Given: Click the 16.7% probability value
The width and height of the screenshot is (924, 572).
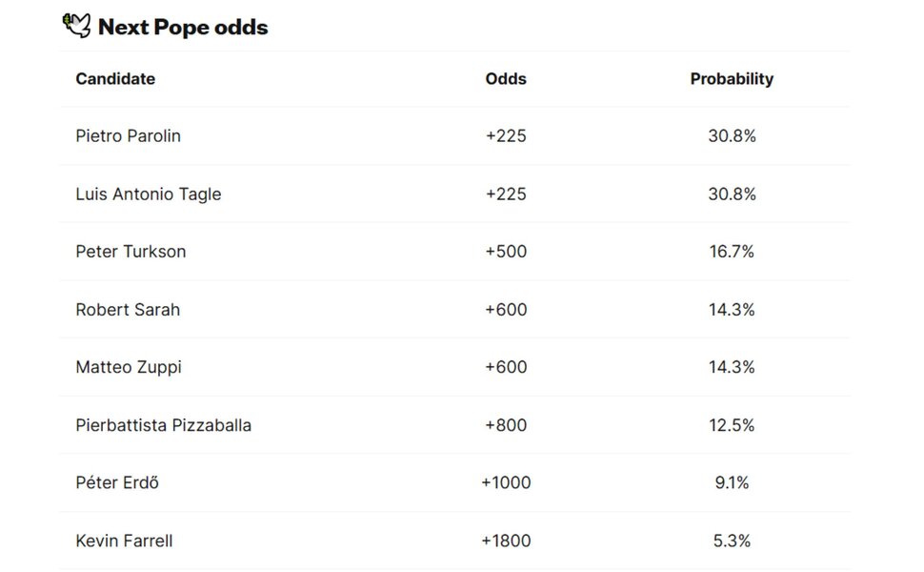Looking at the screenshot, I should [x=732, y=252].
